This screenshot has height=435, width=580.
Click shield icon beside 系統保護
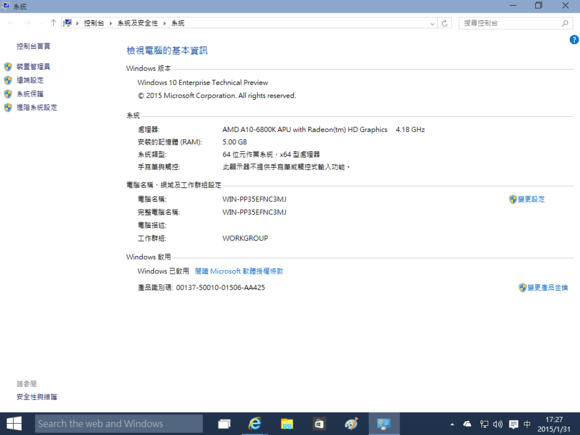click(8, 94)
